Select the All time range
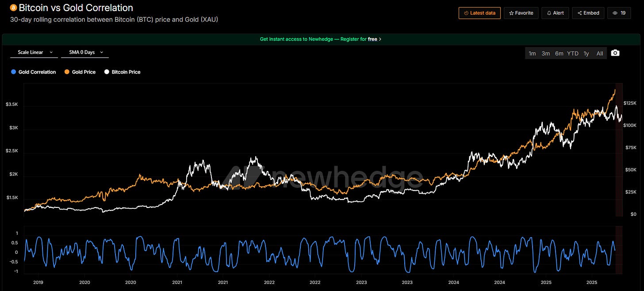The height and width of the screenshot is (291, 644). pyautogui.click(x=600, y=54)
